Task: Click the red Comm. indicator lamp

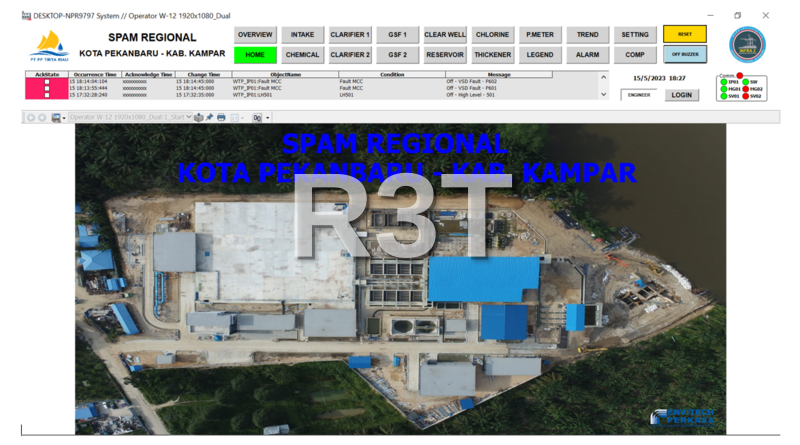Action: (739, 76)
